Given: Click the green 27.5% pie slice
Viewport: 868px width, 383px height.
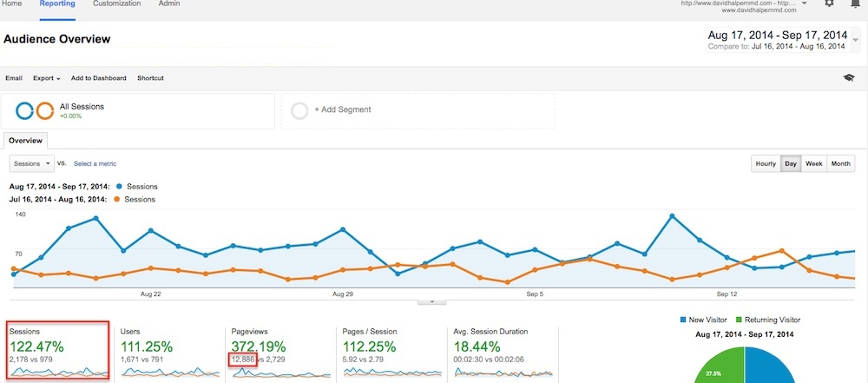Looking at the screenshot, I should click(720, 366).
